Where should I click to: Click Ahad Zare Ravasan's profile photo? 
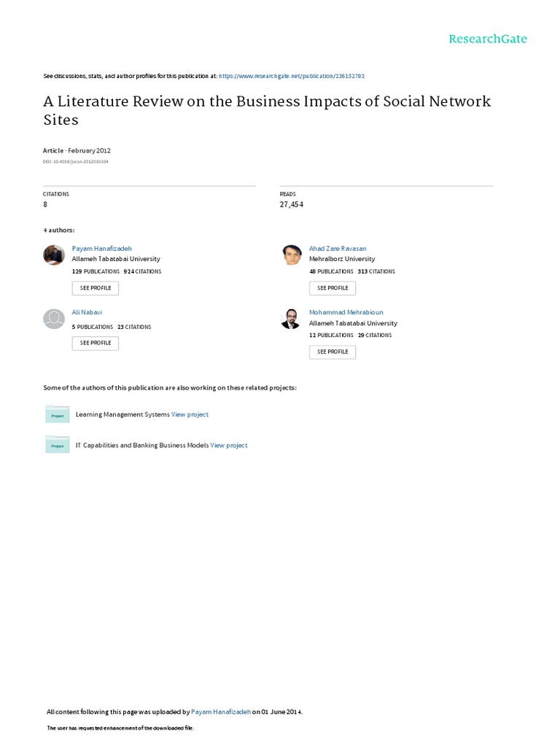click(x=292, y=255)
